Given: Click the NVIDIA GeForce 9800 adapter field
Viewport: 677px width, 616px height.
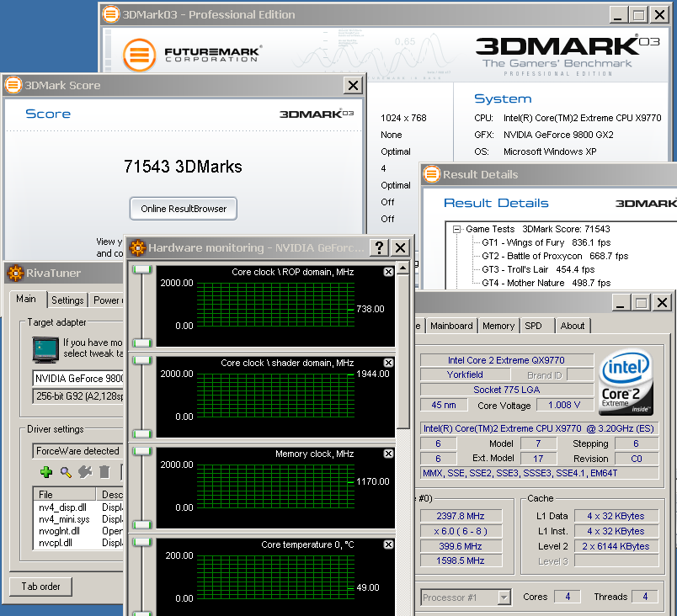Looking at the screenshot, I should click(78, 379).
